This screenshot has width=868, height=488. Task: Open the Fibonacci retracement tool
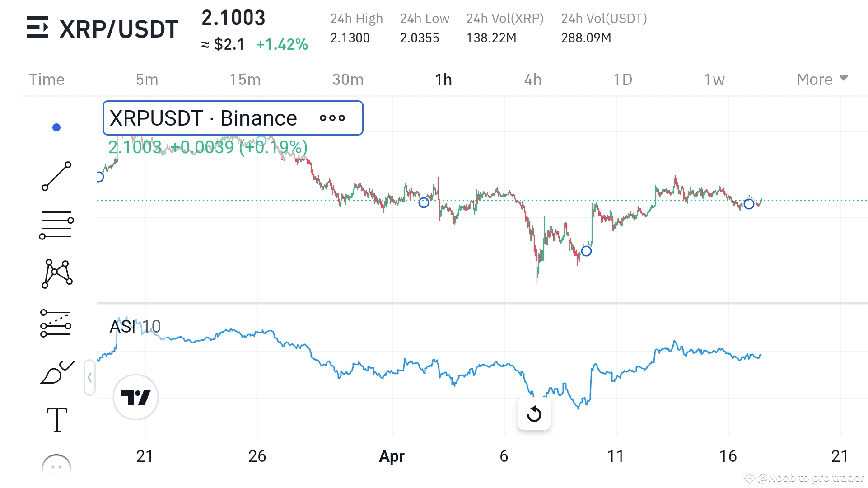56,225
